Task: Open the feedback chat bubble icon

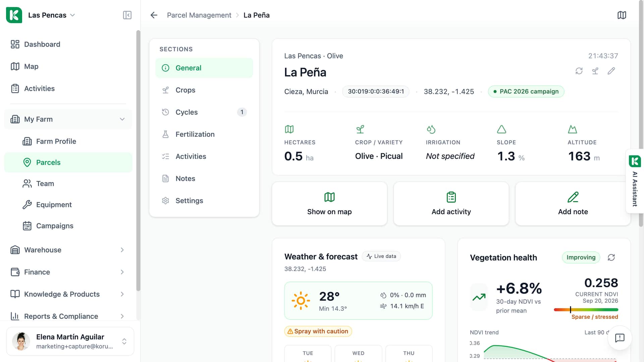Action: 620,338
